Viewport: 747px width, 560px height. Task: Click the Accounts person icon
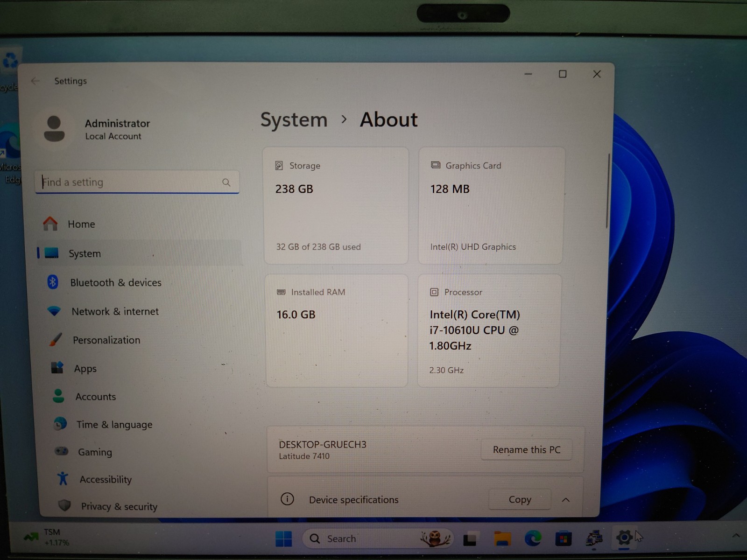(x=58, y=396)
